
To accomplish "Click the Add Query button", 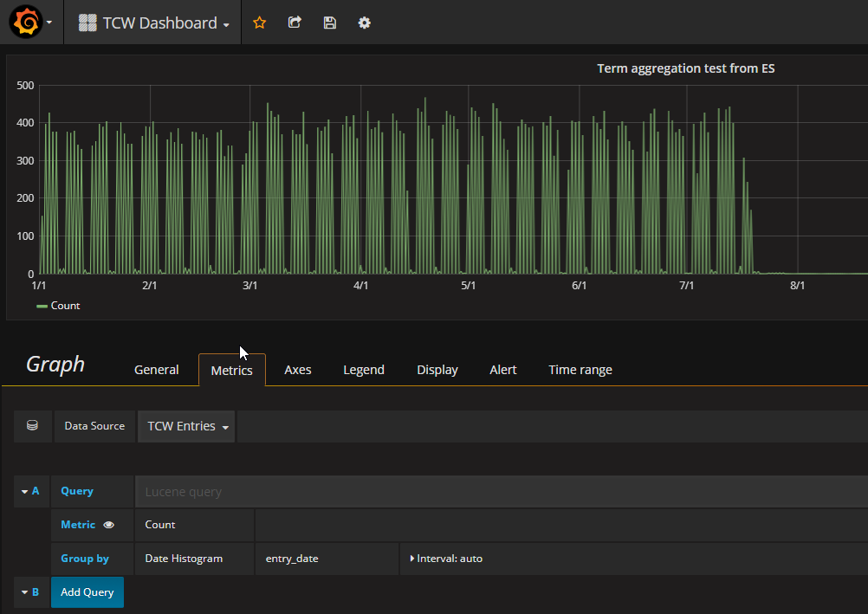I will [x=87, y=591].
